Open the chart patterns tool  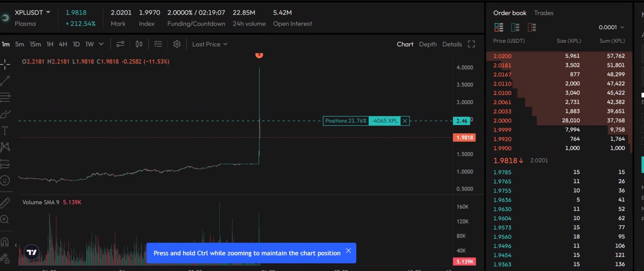[x=5, y=147]
